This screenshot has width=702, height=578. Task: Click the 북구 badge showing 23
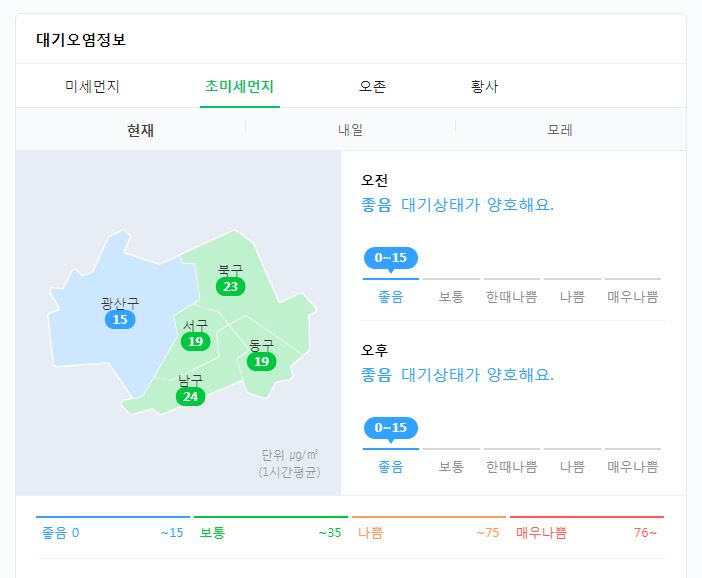pos(231,287)
